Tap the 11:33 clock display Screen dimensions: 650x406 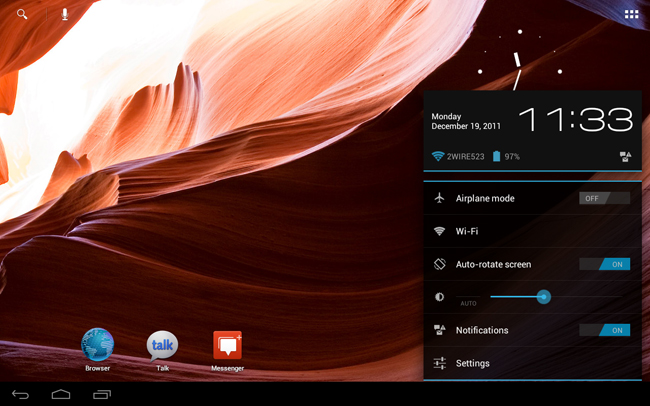[x=575, y=121]
